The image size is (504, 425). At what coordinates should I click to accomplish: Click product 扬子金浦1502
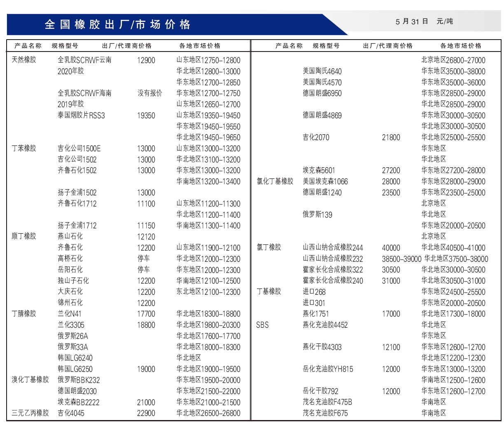[x=77, y=193]
